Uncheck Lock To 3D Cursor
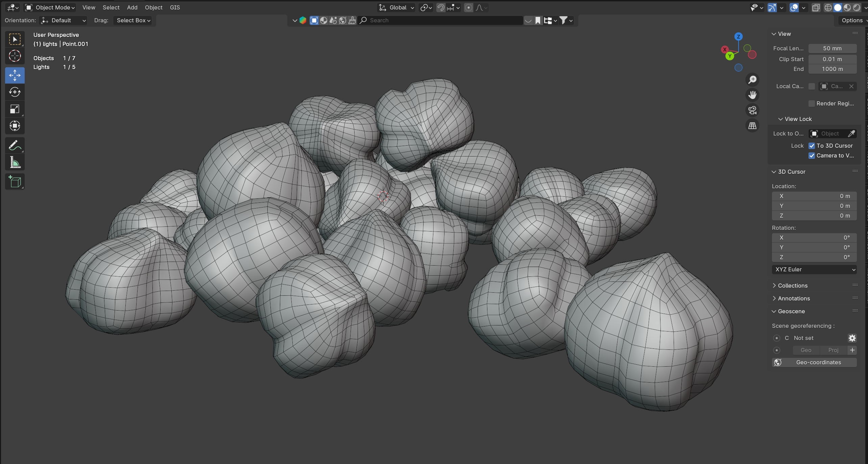The height and width of the screenshot is (464, 868). [812, 146]
